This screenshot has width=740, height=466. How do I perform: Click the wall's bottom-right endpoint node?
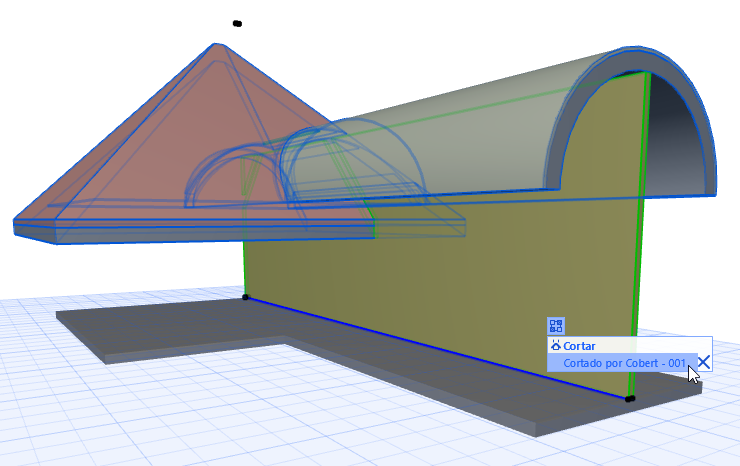click(630, 399)
